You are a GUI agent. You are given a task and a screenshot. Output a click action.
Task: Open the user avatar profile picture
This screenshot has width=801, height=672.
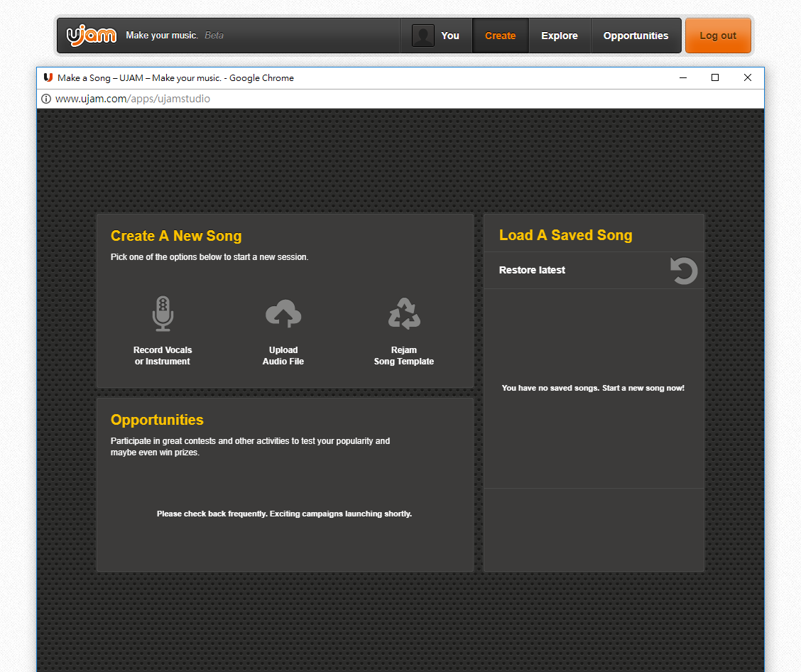(423, 36)
